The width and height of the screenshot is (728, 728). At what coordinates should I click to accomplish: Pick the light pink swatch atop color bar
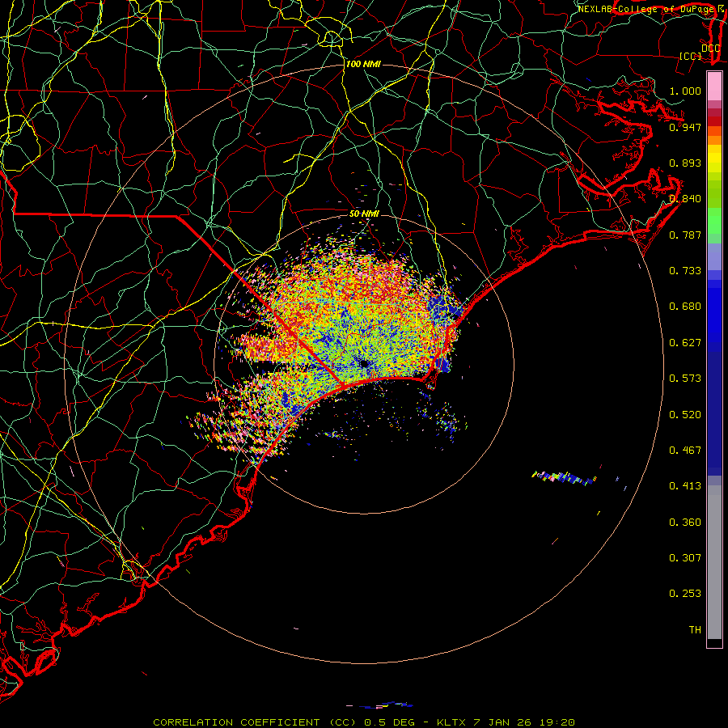tap(714, 86)
